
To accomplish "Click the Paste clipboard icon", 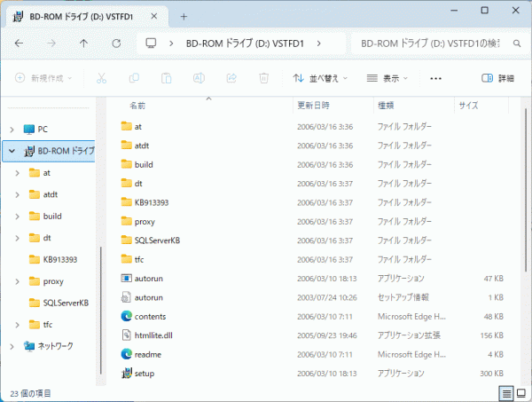I will [x=167, y=78].
